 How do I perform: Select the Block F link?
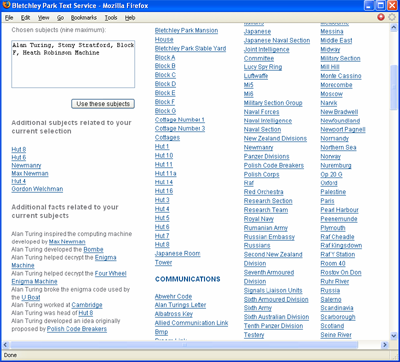pyautogui.click(x=165, y=102)
